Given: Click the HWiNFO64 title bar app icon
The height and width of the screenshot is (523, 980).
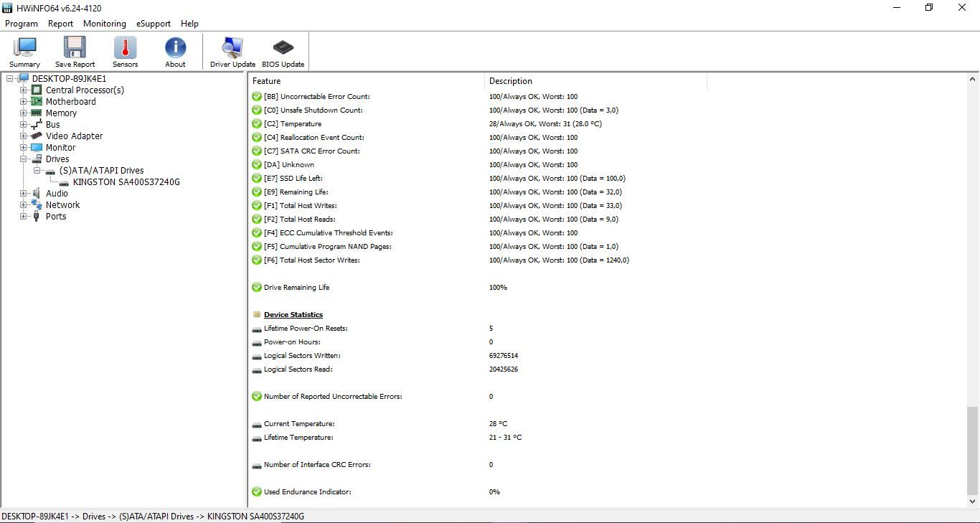Looking at the screenshot, I should (x=7, y=8).
